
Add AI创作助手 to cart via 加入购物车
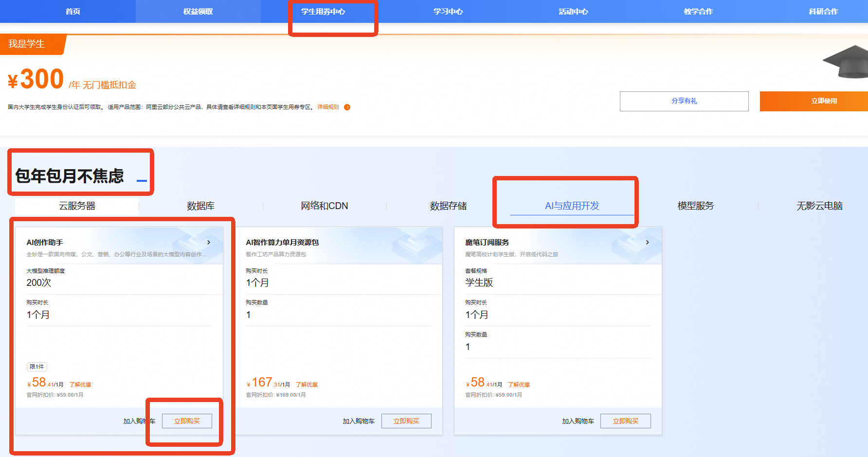(139, 421)
